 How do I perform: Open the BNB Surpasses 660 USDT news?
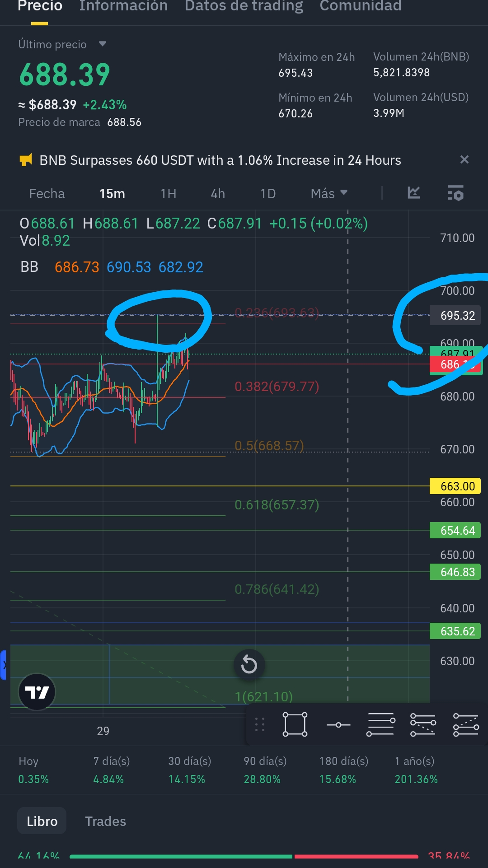click(220, 160)
